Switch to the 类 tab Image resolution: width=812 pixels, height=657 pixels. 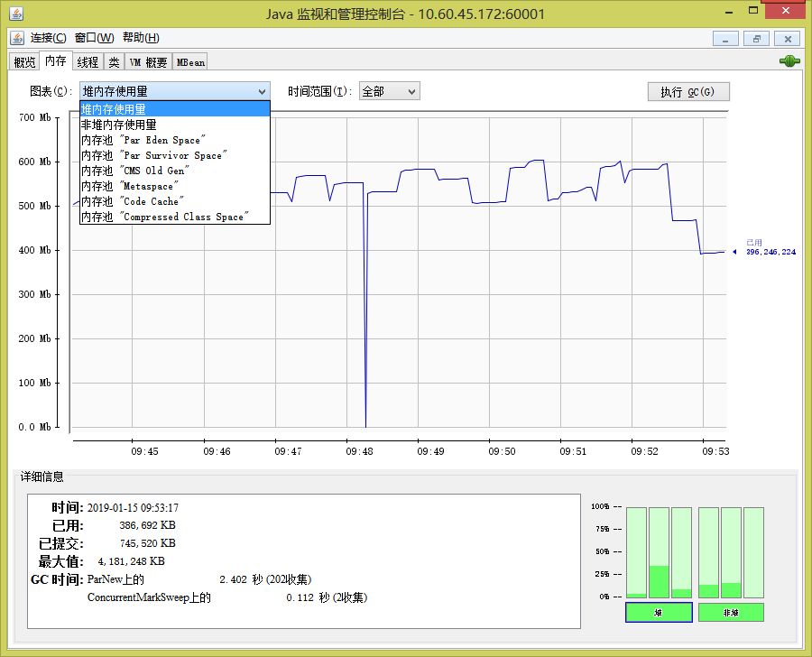(114, 62)
